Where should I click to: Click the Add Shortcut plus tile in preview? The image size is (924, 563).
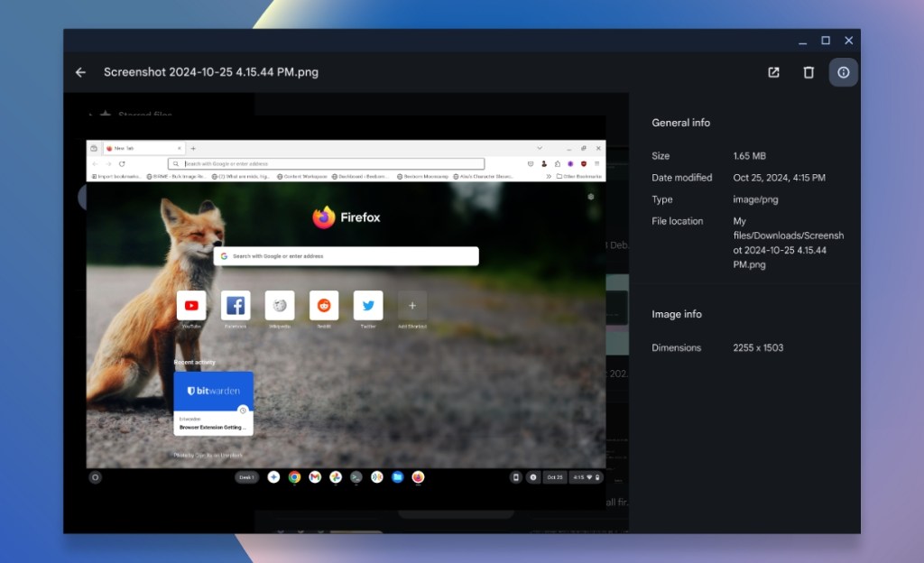click(411, 306)
